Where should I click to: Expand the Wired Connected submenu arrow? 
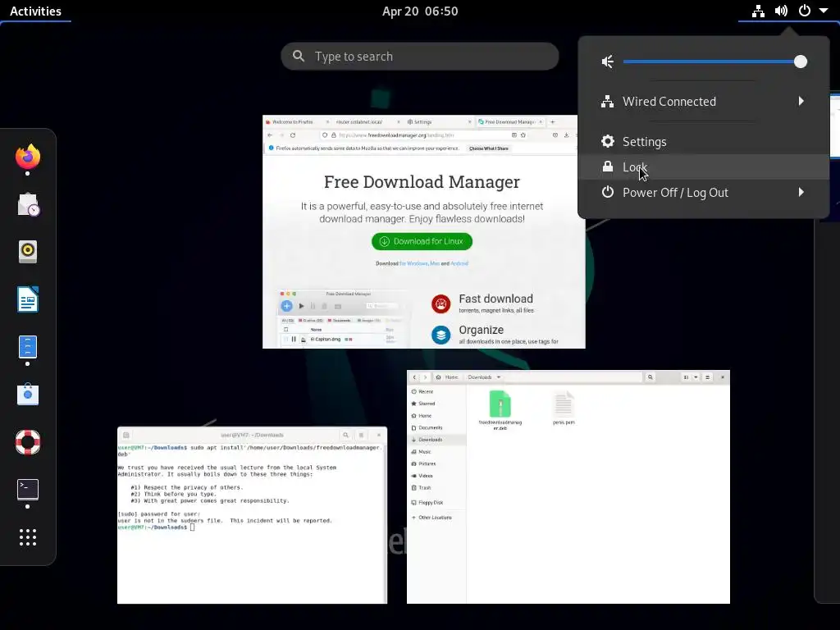point(801,101)
